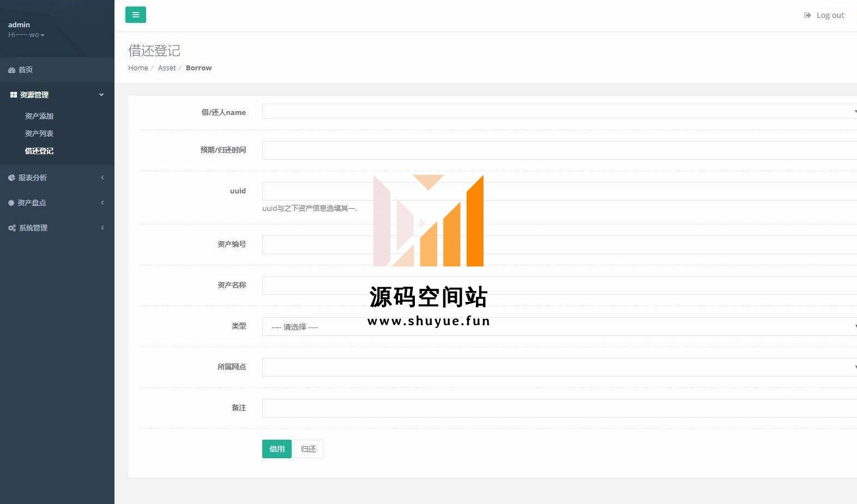Click the Borrow breadcrumb text
This screenshot has height=504, width=857.
pyautogui.click(x=198, y=68)
